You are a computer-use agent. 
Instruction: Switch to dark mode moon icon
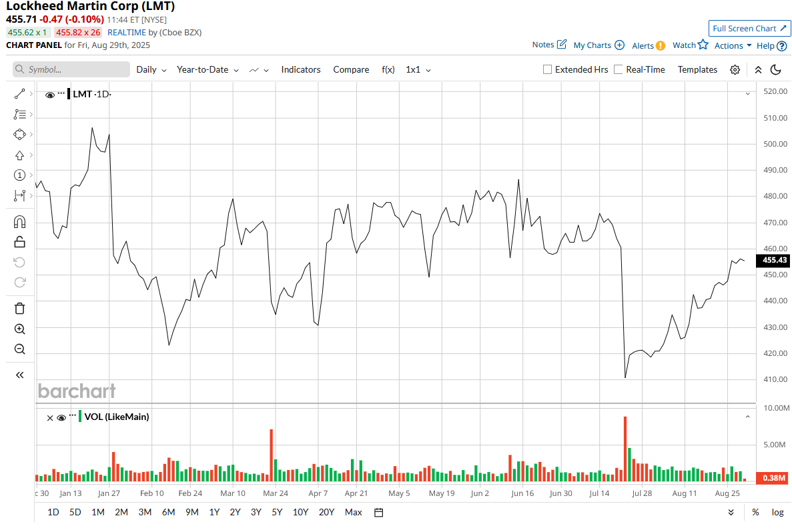[777, 69]
